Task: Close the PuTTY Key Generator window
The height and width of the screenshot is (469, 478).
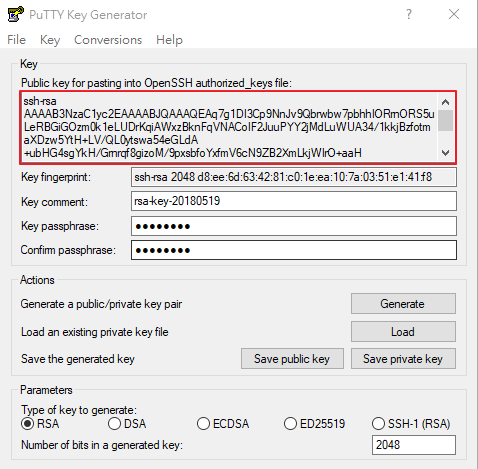Action: tap(454, 14)
